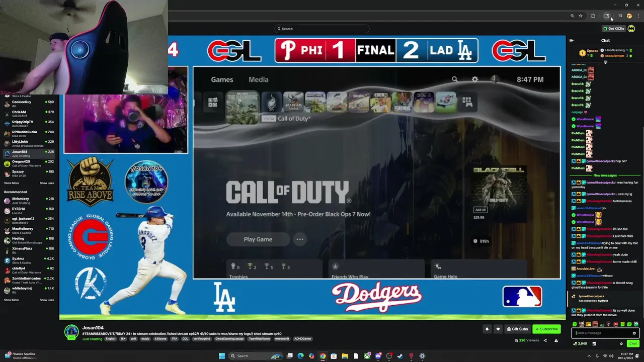Click the Gift Subs button

click(518, 329)
